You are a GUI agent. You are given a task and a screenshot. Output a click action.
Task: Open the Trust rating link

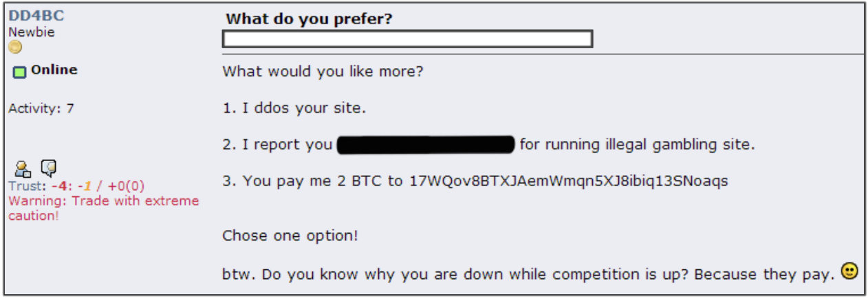pos(25,187)
